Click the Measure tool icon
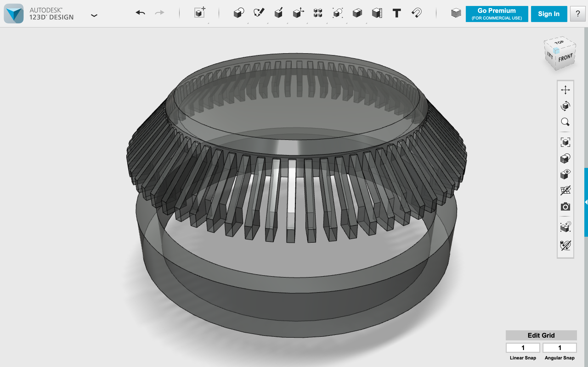The image size is (588, 367). [377, 13]
